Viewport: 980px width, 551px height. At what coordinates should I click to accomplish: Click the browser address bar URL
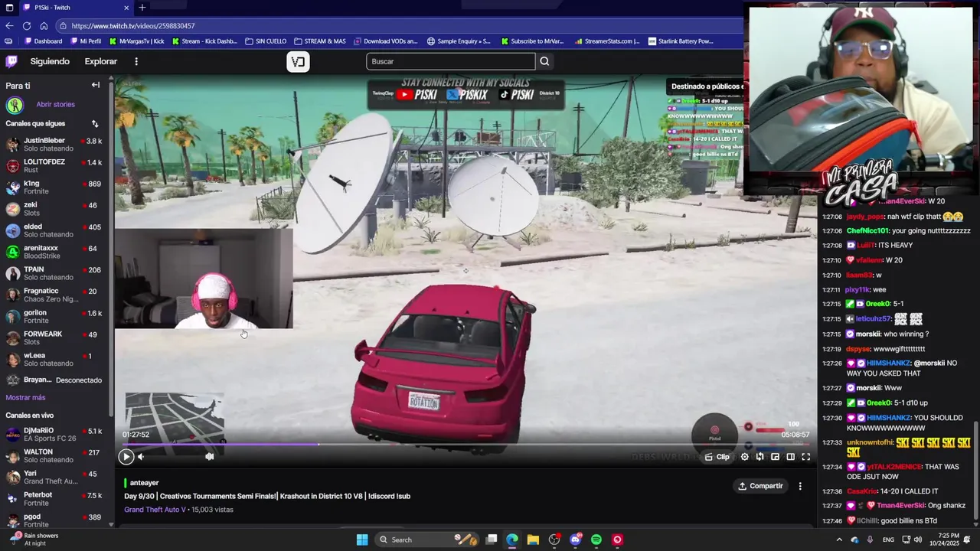click(133, 25)
